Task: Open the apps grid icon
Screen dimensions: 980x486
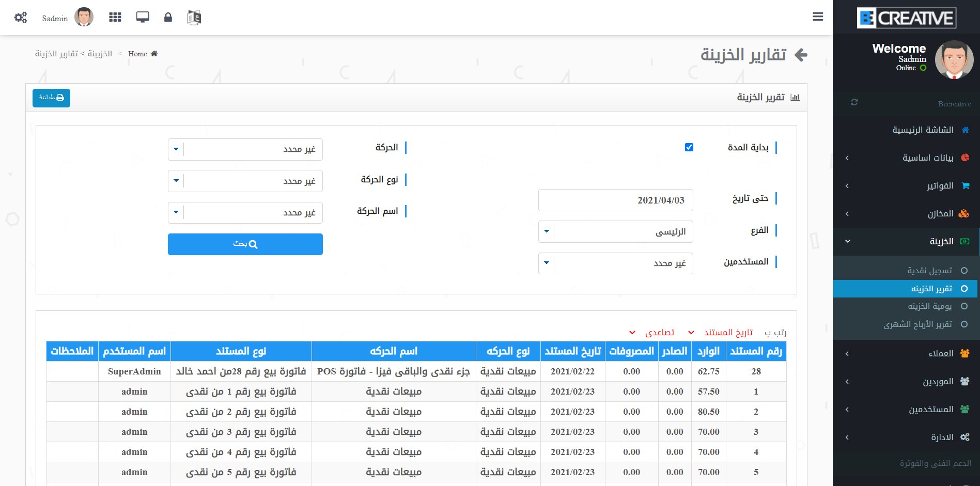Action: pyautogui.click(x=115, y=18)
